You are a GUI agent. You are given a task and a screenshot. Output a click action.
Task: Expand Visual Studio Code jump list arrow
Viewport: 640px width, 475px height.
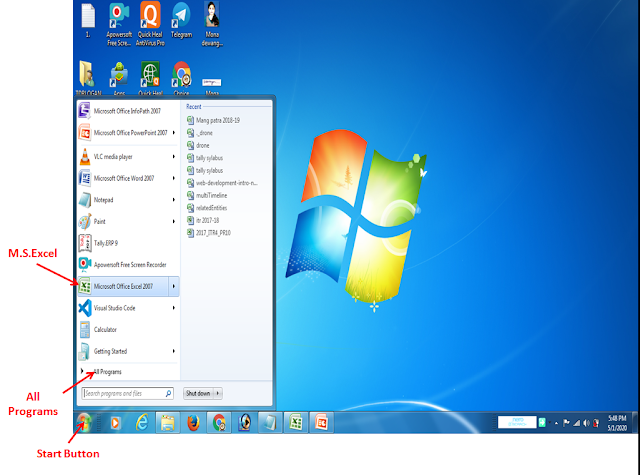[174, 308]
